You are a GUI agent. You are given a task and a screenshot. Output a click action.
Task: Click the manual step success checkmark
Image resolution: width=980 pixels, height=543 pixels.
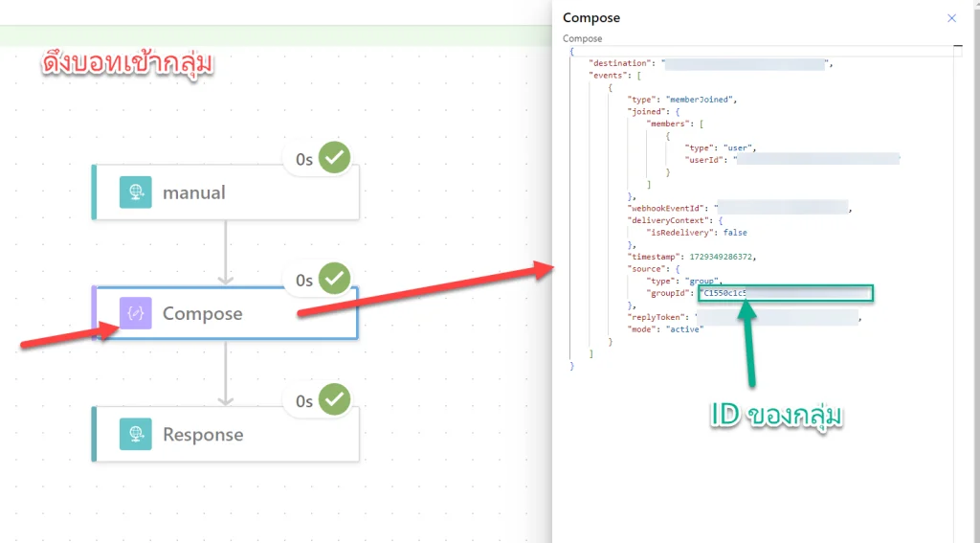tap(334, 158)
